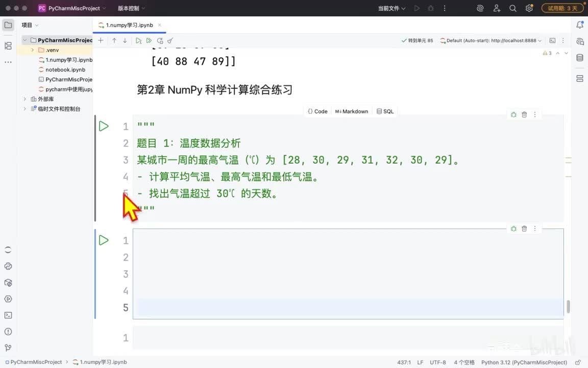Insert a Markdown cell
The height and width of the screenshot is (368, 588).
[351, 111]
